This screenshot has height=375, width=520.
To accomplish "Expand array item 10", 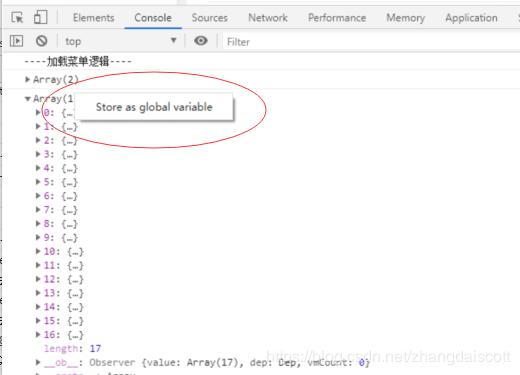I will 38,251.
